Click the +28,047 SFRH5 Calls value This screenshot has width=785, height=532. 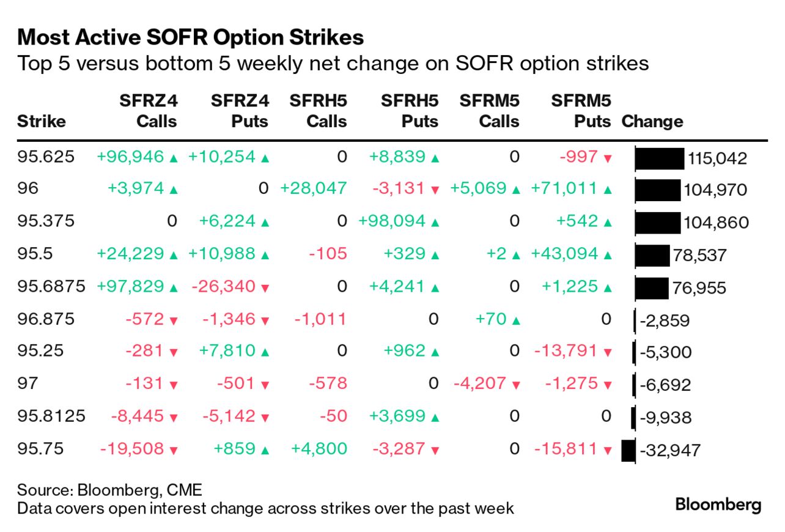(313, 189)
